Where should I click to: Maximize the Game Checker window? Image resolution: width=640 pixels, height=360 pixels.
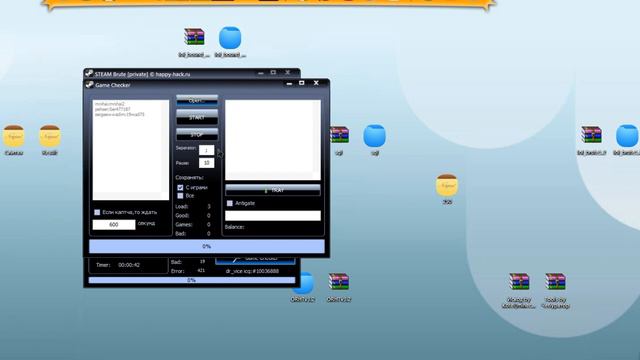pos(302,83)
